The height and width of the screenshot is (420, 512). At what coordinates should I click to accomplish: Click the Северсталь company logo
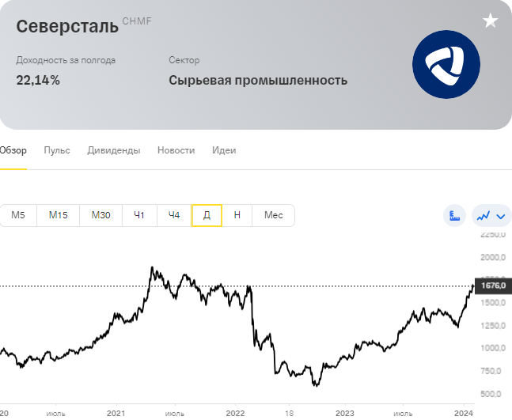[446, 64]
